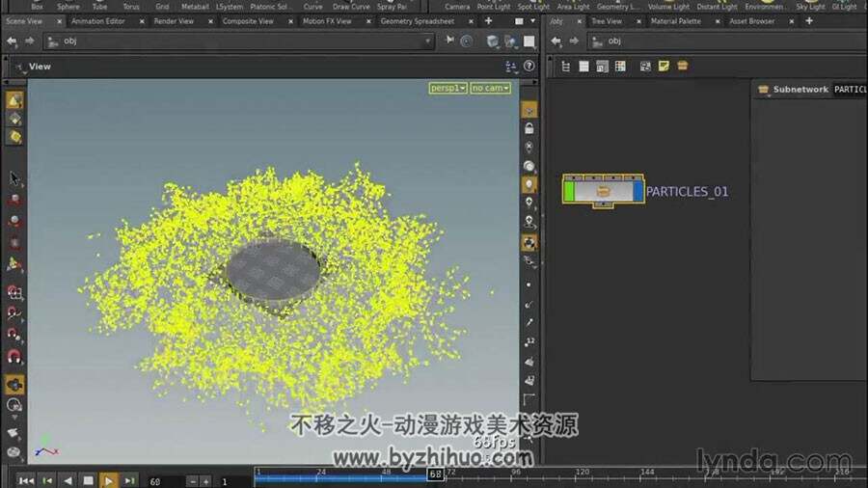
Task: Switch to the Tree View tab
Action: pyautogui.click(x=607, y=21)
